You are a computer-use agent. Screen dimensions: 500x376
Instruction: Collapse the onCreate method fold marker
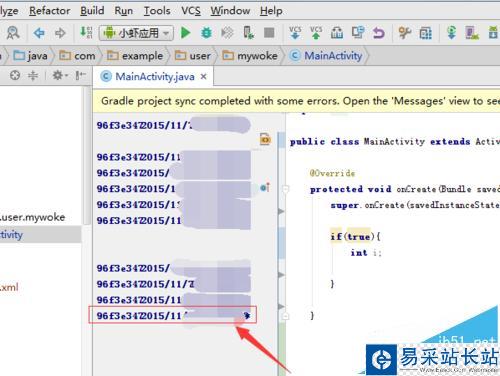285,189
